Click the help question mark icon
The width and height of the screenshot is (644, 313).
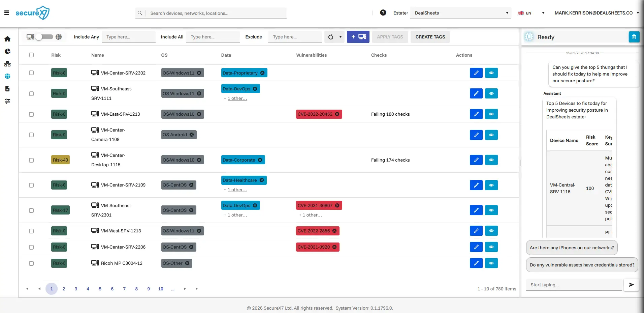383,13
